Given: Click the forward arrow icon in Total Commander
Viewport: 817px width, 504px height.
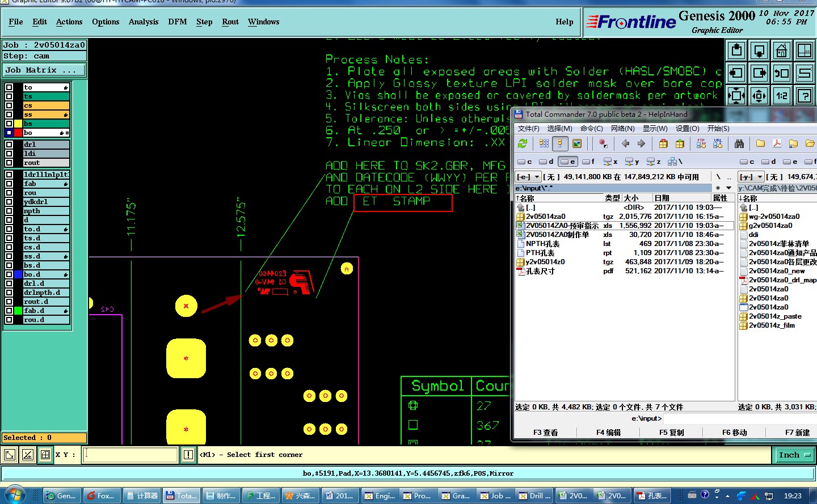Looking at the screenshot, I should click(x=641, y=144).
